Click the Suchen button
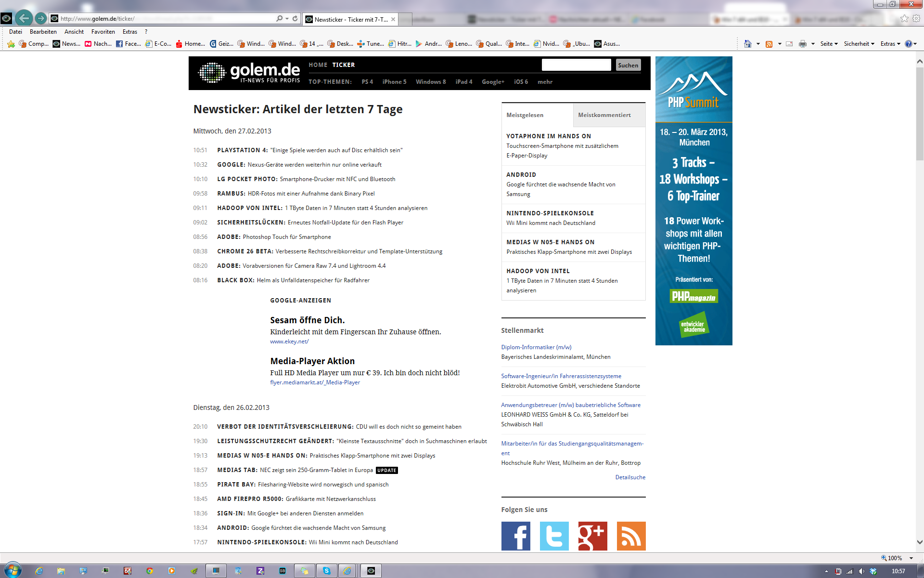924x578 pixels. [628, 65]
